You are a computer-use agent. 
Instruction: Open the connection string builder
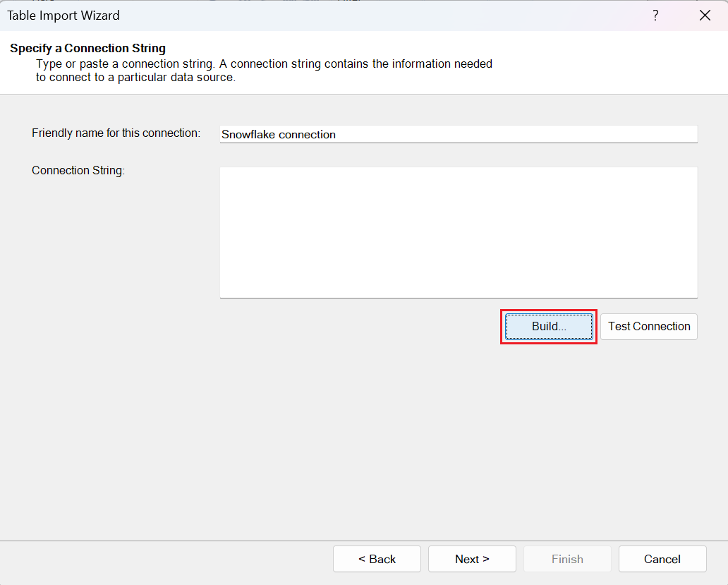coord(548,326)
